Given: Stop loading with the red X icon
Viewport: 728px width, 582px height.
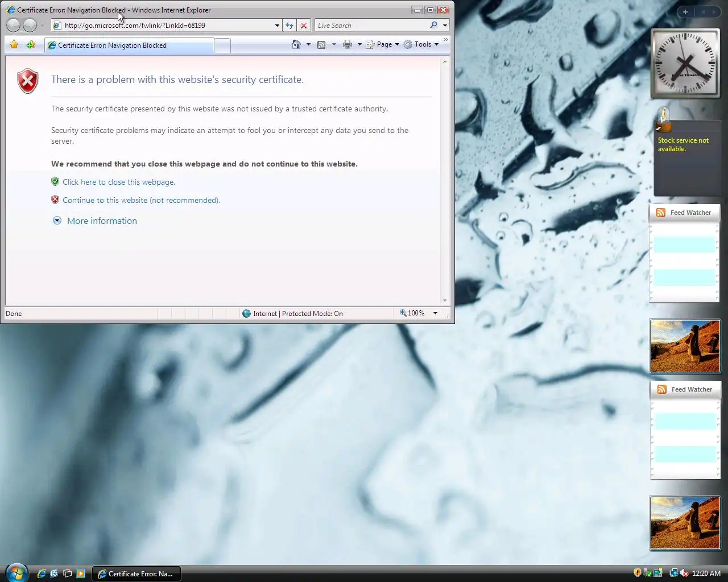Looking at the screenshot, I should coord(304,26).
